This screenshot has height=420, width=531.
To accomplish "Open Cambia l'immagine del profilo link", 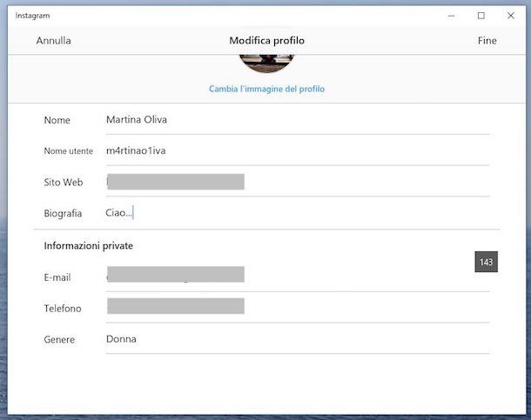I will click(266, 89).
